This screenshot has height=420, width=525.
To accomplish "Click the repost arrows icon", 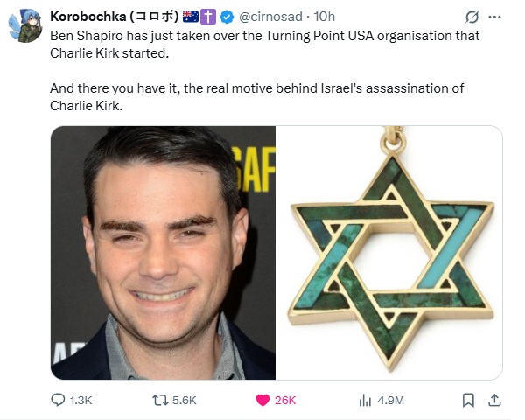I will (160, 400).
